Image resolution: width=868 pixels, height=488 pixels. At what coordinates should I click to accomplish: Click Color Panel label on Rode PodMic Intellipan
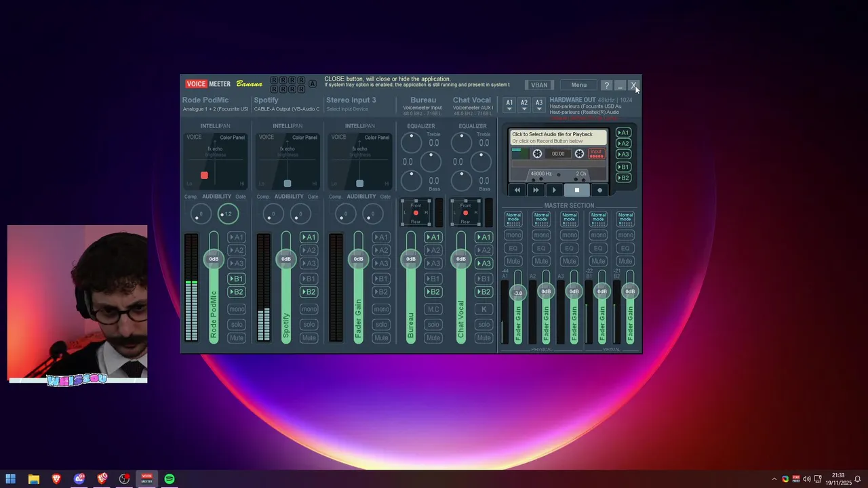click(232, 138)
